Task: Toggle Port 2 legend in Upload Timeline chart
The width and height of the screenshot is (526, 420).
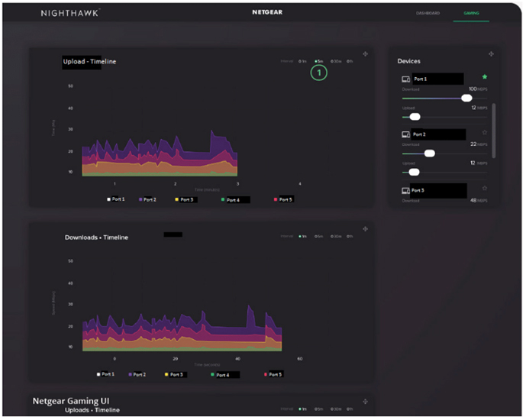Action: 147,199
